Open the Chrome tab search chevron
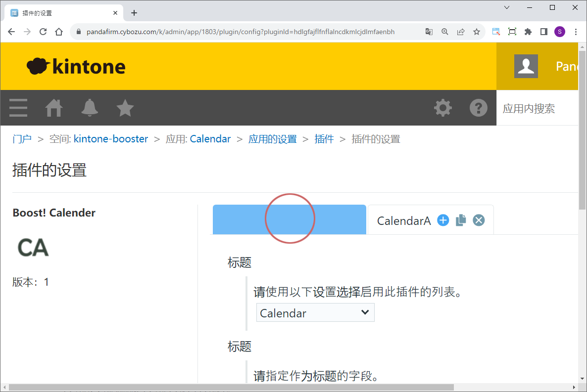The height and width of the screenshot is (392, 587). (506, 7)
